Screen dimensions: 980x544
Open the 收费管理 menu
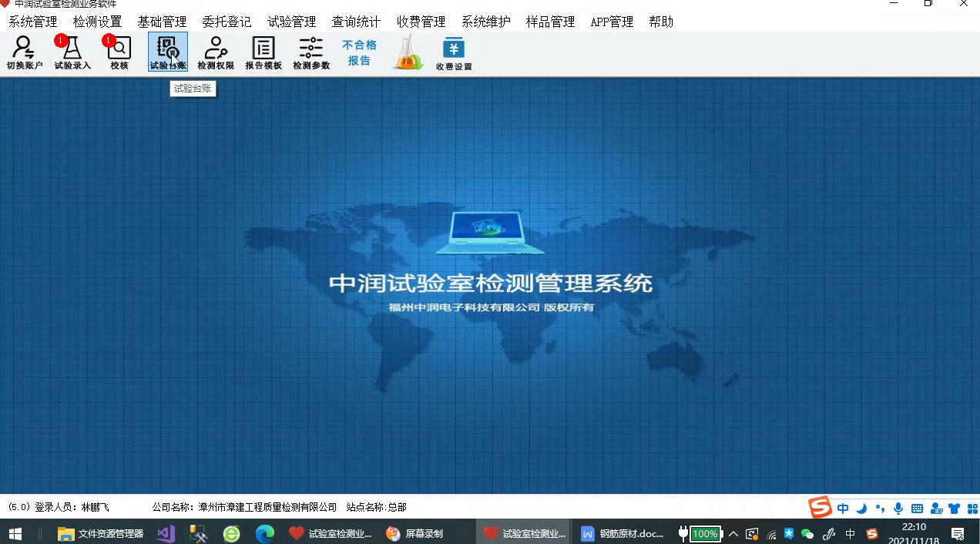pyautogui.click(x=421, y=22)
